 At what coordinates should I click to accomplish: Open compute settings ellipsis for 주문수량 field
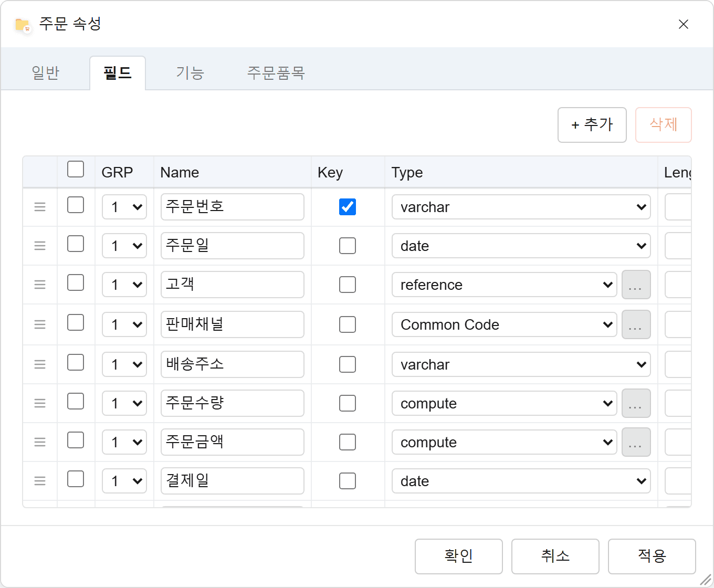click(x=636, y=403)
